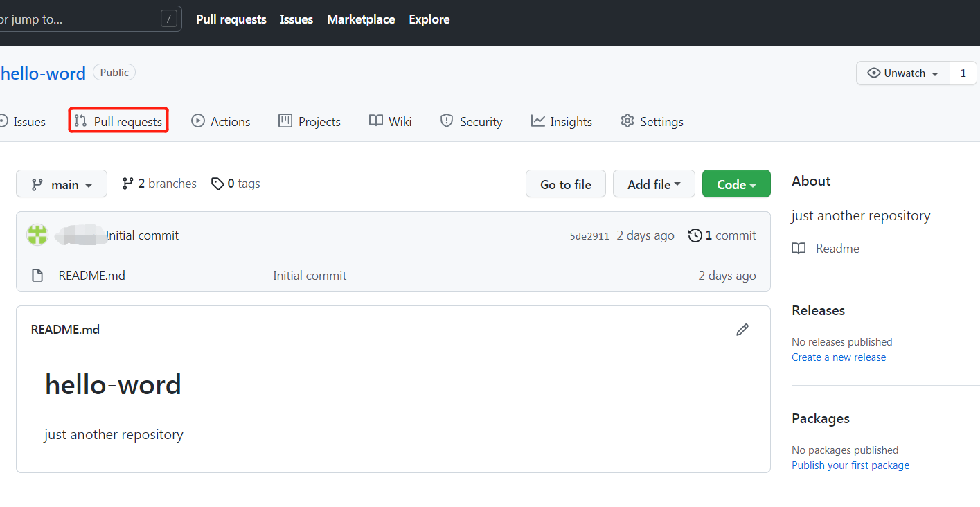Screen dimensions: 980x507
Task: Click the Insights graph icon
Action: coord(540,121)
